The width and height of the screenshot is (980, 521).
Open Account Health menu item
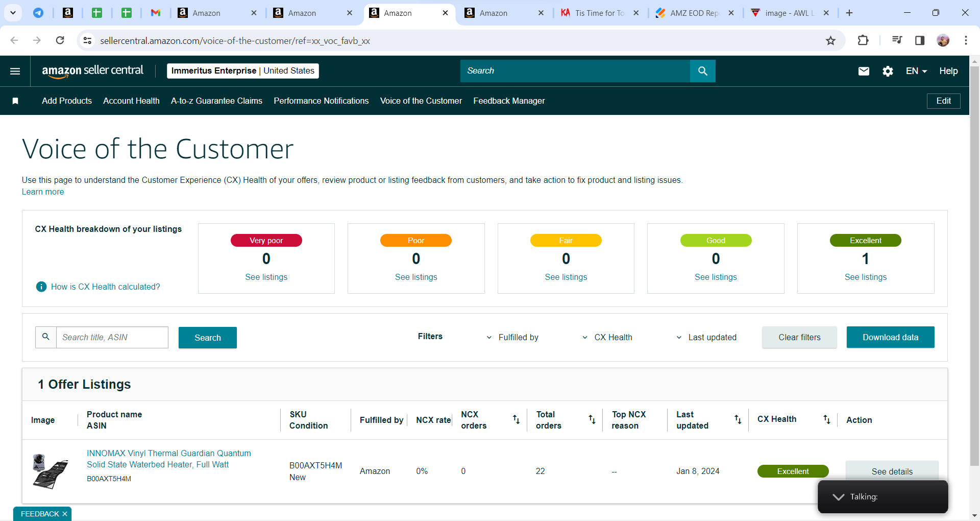131,101
